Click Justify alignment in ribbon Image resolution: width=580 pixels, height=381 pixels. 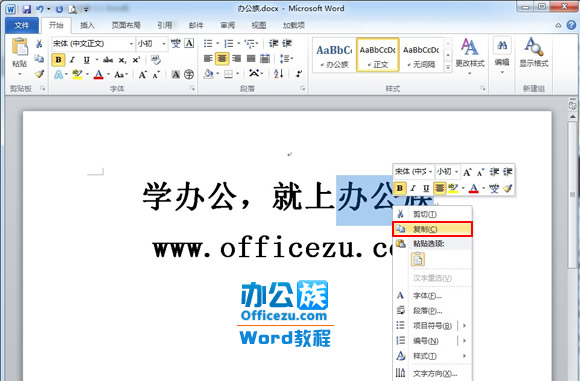251,59
